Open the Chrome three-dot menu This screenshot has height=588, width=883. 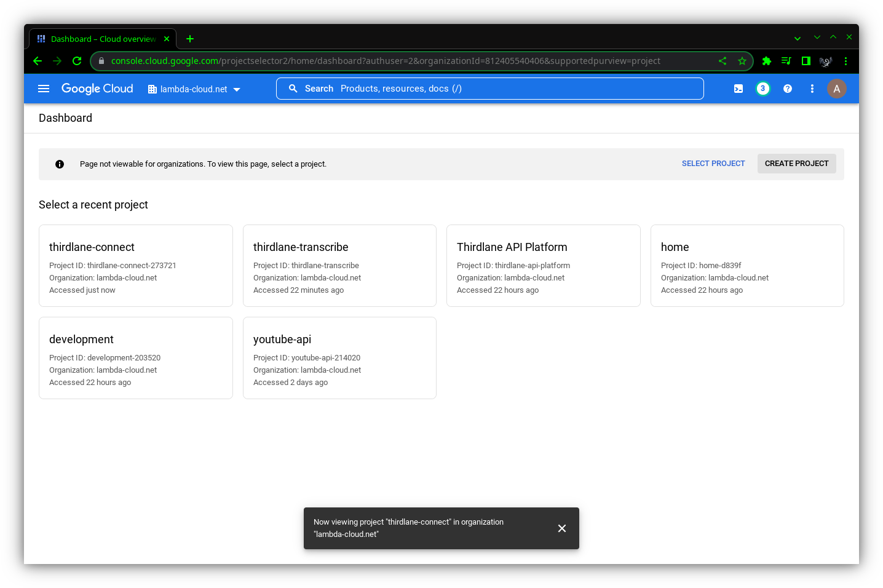(845, 61)
